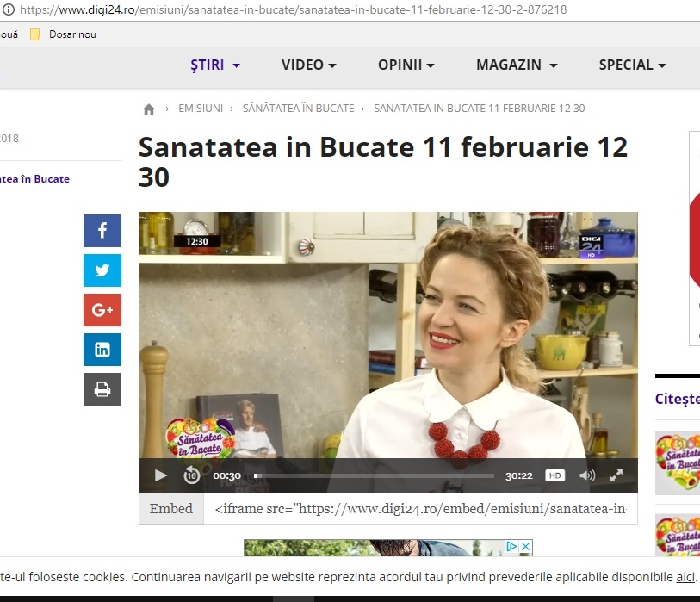Share the page on Facebook
The width and height of the screenshot is (700, 602).
click(x=102, y=231)
